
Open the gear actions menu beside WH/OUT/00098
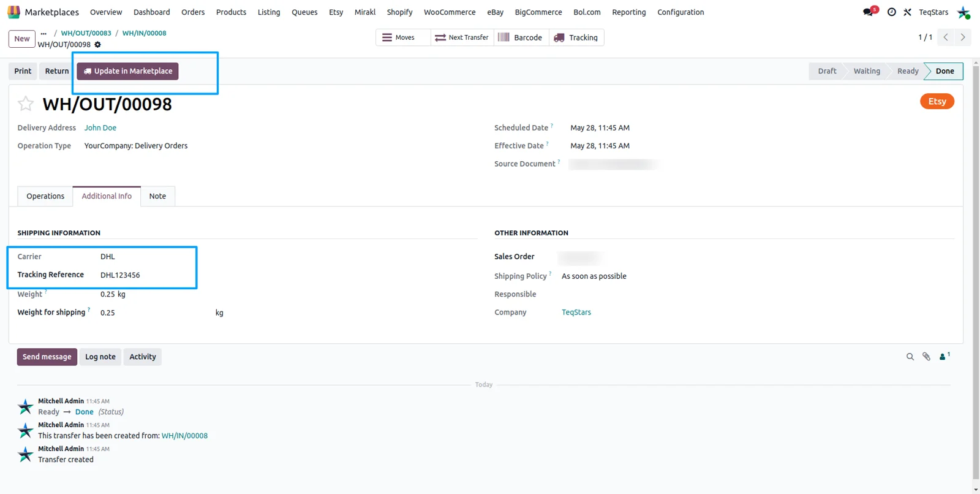click(98, 45)
